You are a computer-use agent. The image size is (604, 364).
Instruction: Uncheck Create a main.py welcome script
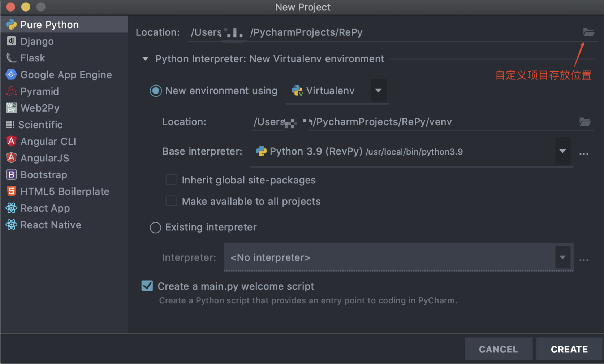(147, 286)
